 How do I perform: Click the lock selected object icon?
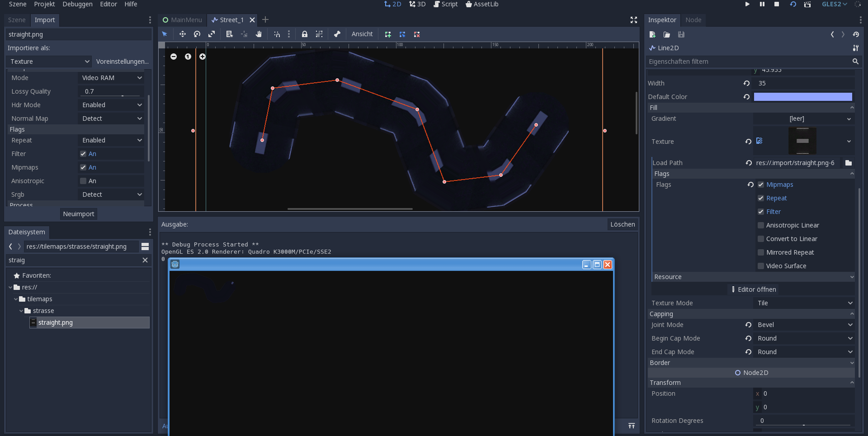tap(305, 34)
